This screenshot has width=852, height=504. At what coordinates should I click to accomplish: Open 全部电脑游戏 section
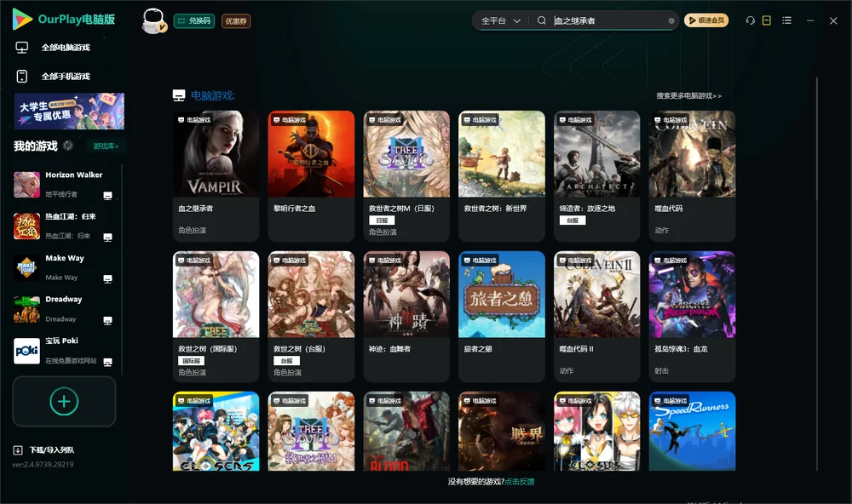point(66,48)
